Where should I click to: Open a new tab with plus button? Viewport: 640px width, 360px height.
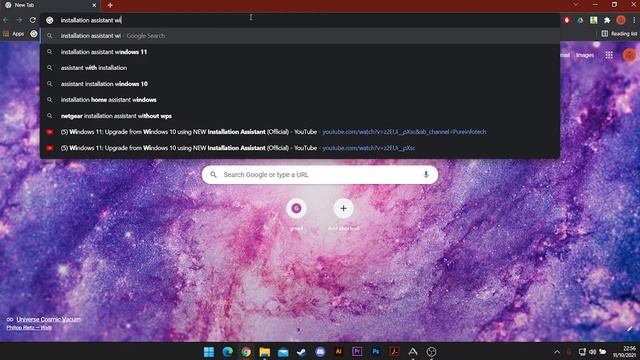110,5
